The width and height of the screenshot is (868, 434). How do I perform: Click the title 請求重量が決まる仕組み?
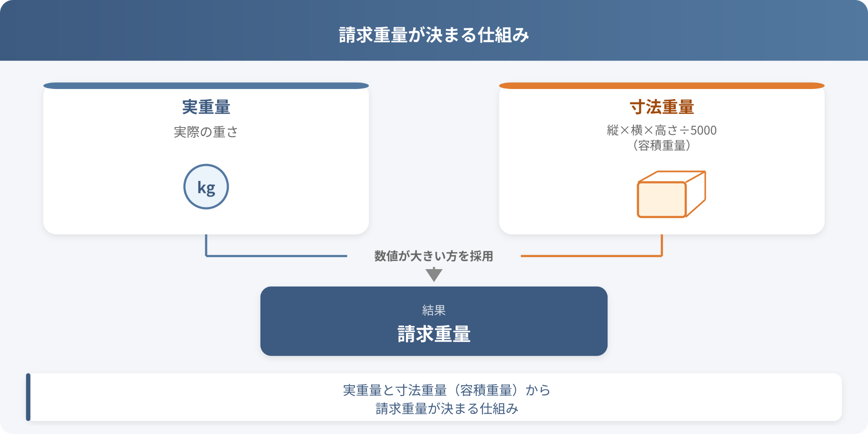(434, 35)
